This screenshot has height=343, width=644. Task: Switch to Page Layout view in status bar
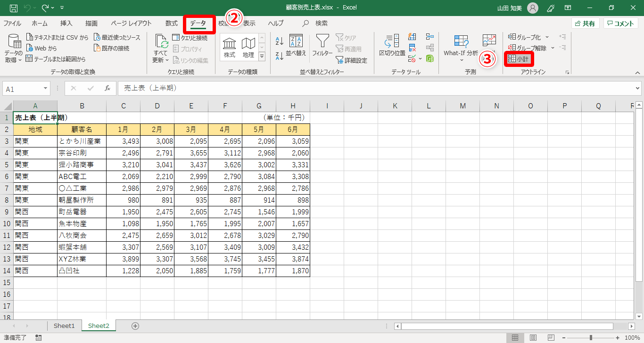click(x=533, y=337)
